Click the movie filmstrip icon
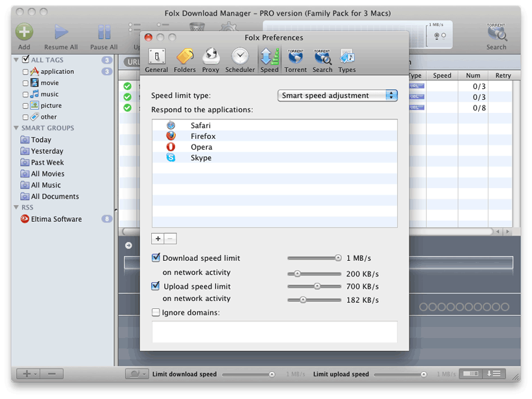Image resolution: width=532 pixels, height=399 pixels. (x=34, y=82)
